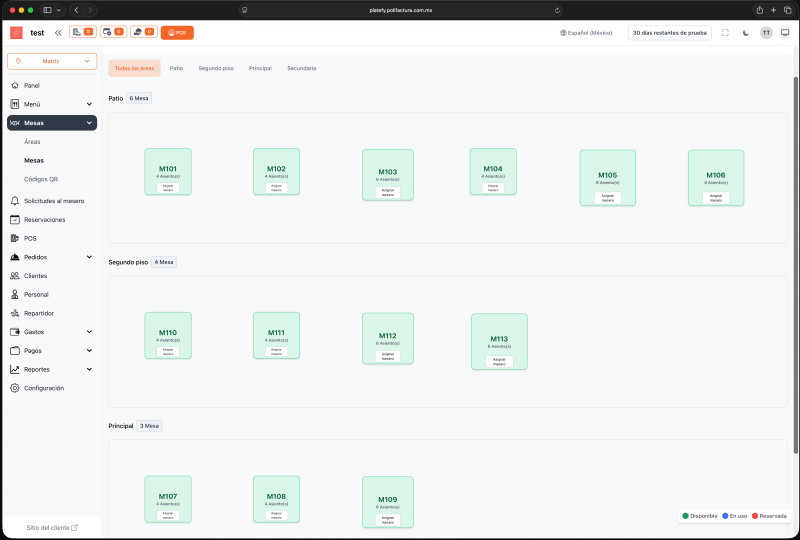The width and height of the screenshot is (800, 540).
Task: Open the Matriz branch dropdown
Action: 52,61
